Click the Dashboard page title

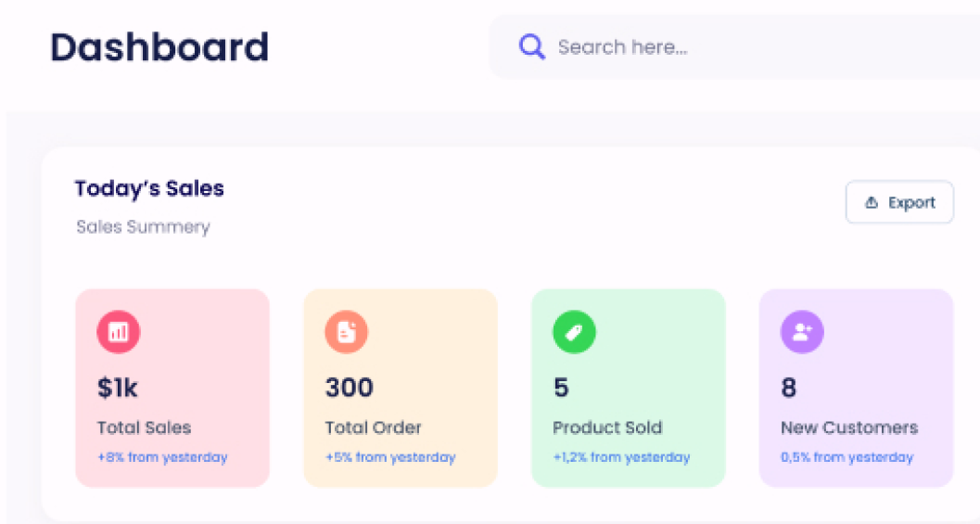click(159, 47)
